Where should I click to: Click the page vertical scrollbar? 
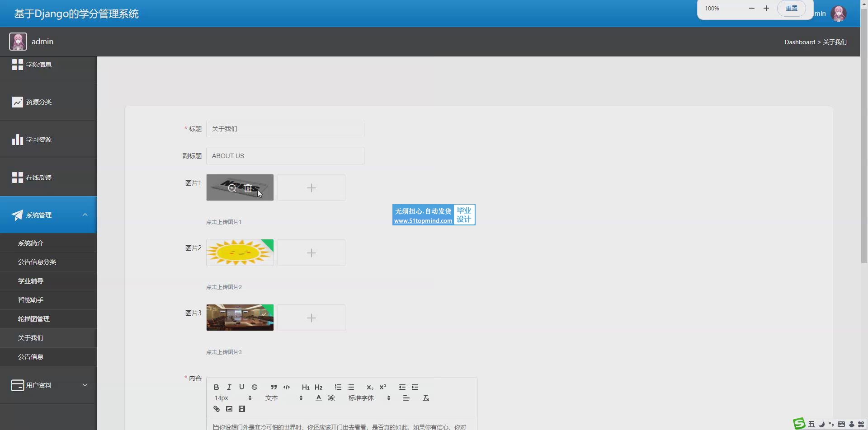click(x=864, y=136)
